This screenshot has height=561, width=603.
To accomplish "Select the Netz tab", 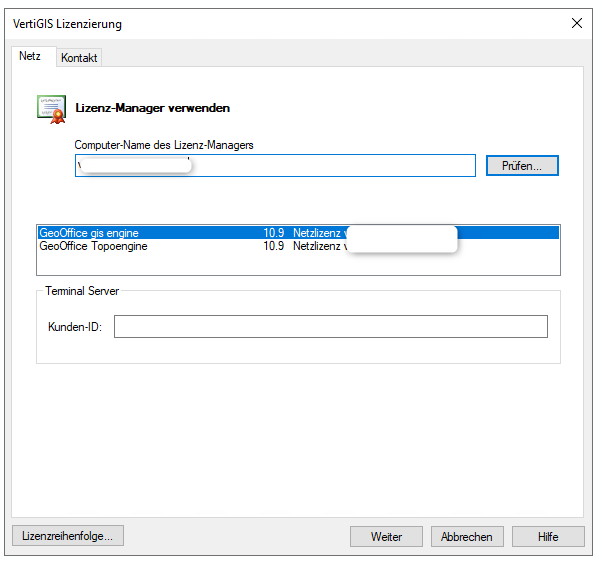I will pyautogui.click(x=30, y=57).
